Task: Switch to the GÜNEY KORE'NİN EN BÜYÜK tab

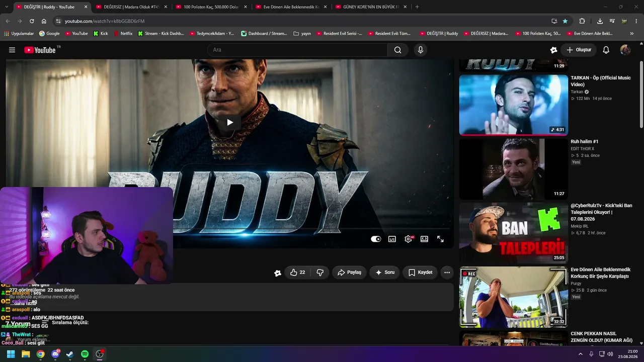Action: [371, 7]
